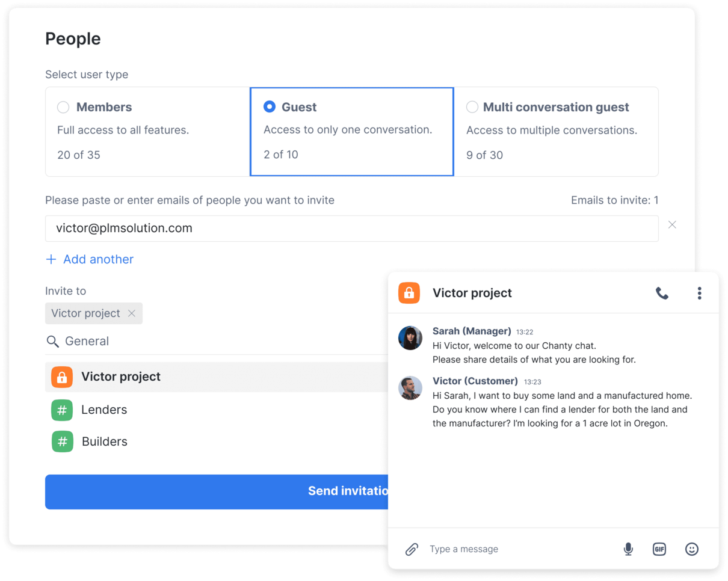Record a voice message with microphone icon
728x581 pixels.
[628, 549]
